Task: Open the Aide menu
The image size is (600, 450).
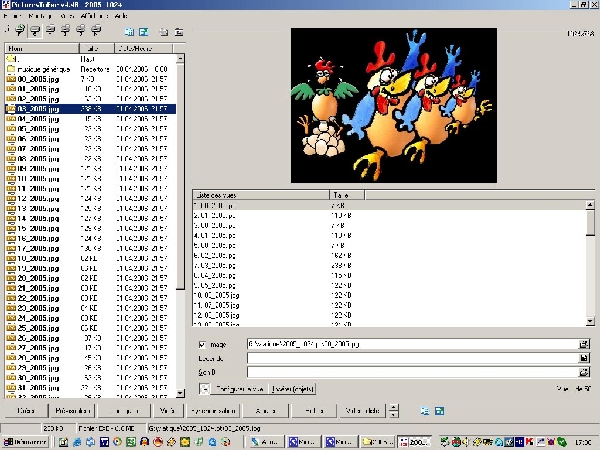Action: 121,16
